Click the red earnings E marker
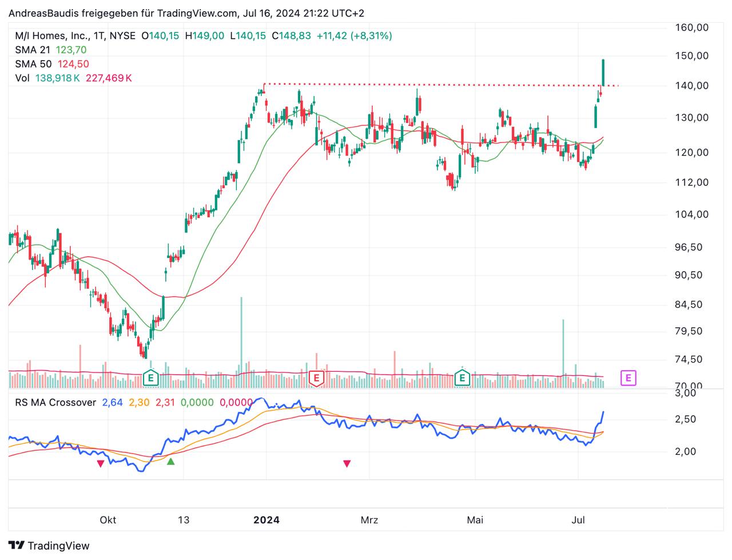 pos(316,378)
